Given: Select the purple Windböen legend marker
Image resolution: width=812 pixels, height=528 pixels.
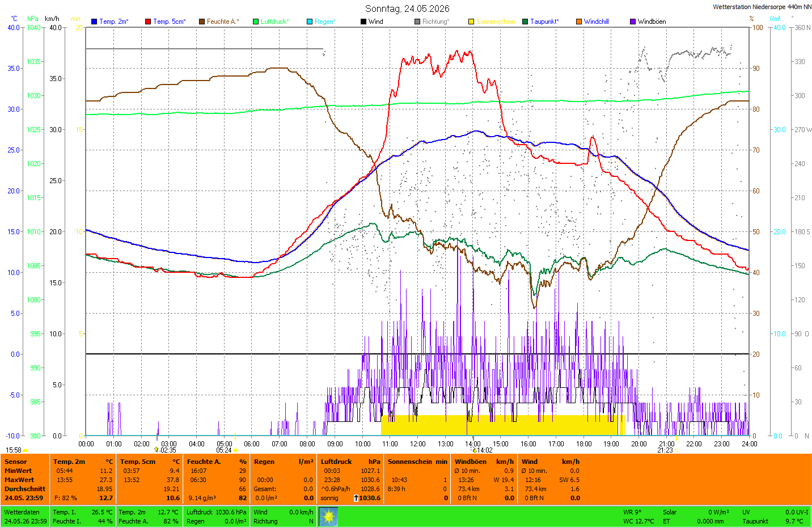Looking at the screenshot, I should pos(633,22).
